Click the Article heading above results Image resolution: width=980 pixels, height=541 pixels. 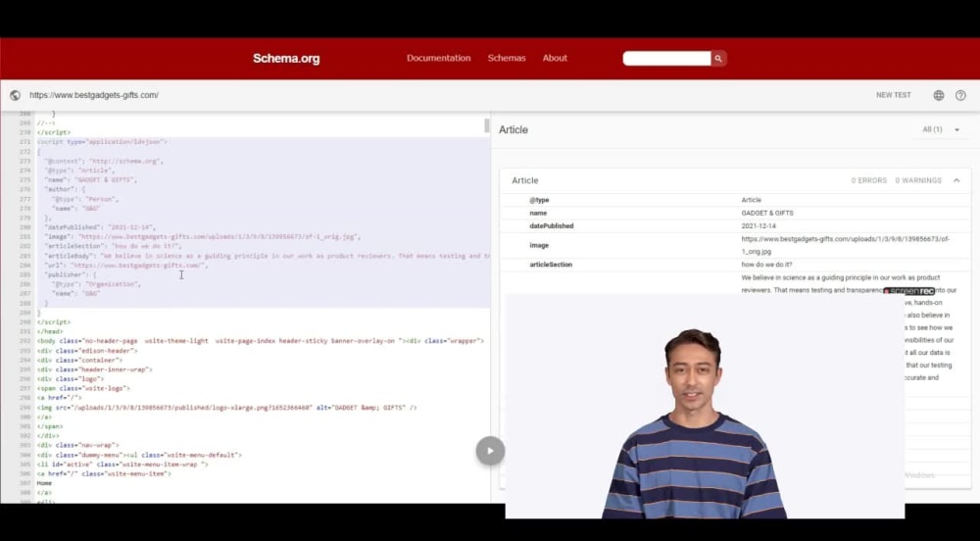coord(514,130)
